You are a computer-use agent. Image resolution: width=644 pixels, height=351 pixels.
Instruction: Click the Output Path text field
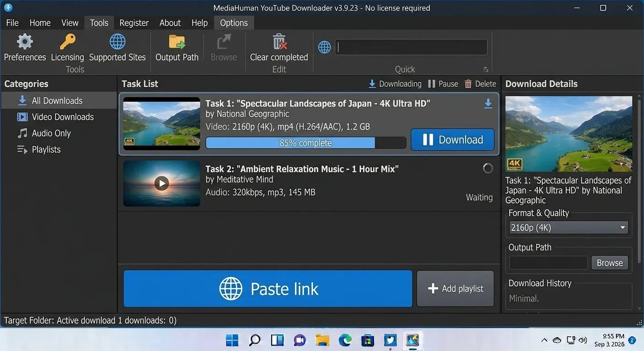pyautogui.click(x=548, y=263)
